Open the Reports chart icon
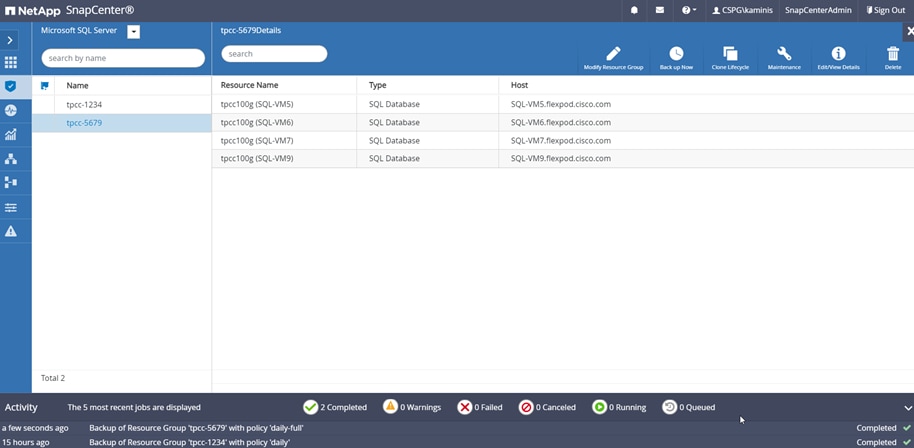The height and width of the screenshot is (448, 914). [10, 135]
